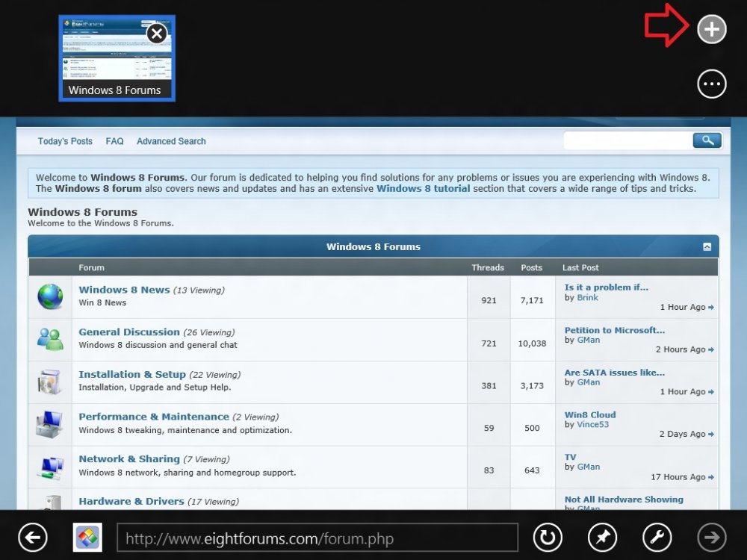Click the eightforums.com address bar

[317, 538]
